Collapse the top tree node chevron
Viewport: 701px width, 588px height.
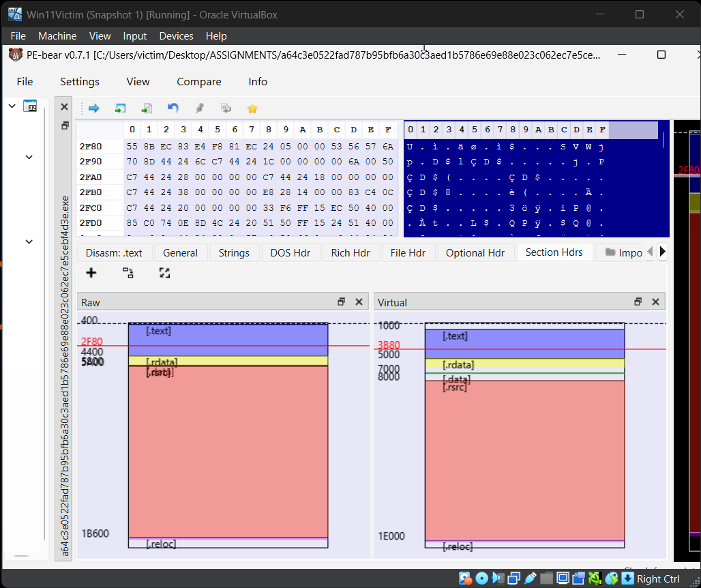[12, 106]
